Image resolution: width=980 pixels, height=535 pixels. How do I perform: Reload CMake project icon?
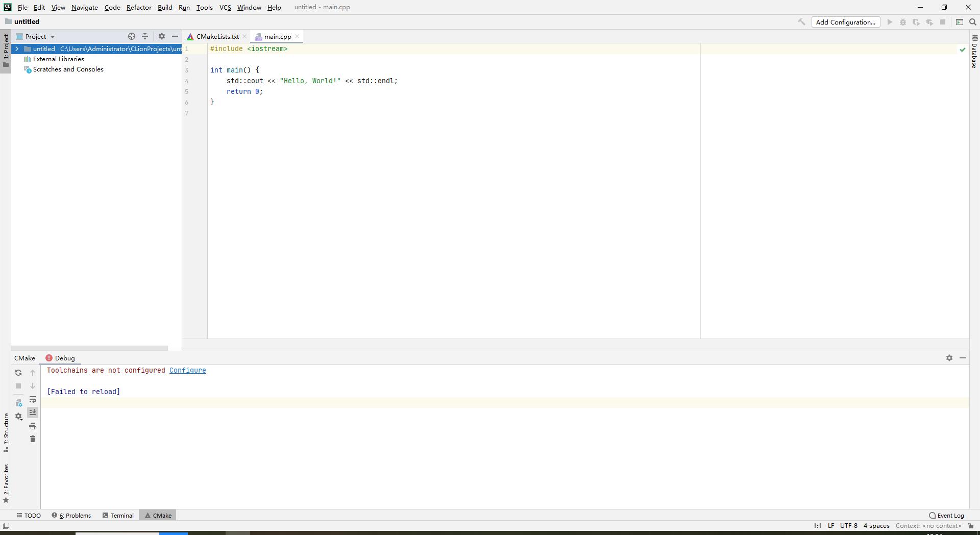click(x=18, y=373)
